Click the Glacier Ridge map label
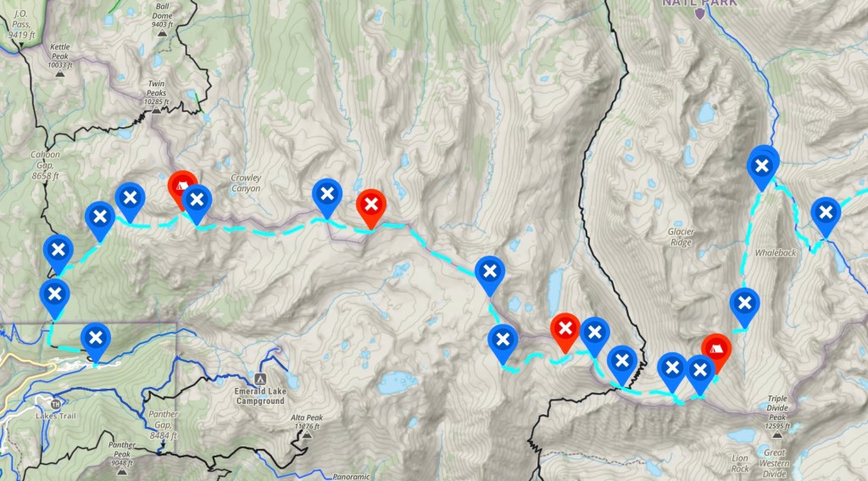Screen dimensions: 868x481 681,237
